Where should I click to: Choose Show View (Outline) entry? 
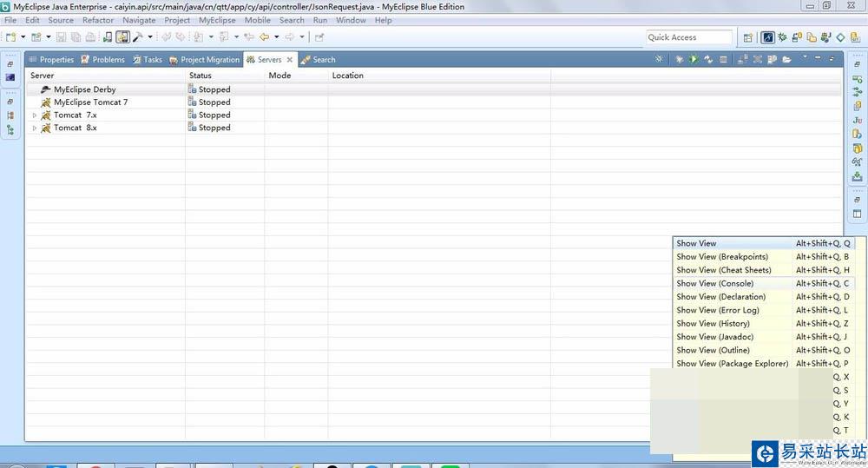point(763,350)
